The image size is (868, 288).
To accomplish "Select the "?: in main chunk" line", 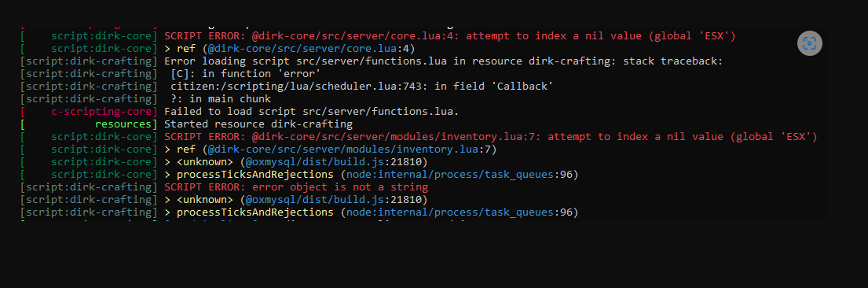I will pos(221,99).
